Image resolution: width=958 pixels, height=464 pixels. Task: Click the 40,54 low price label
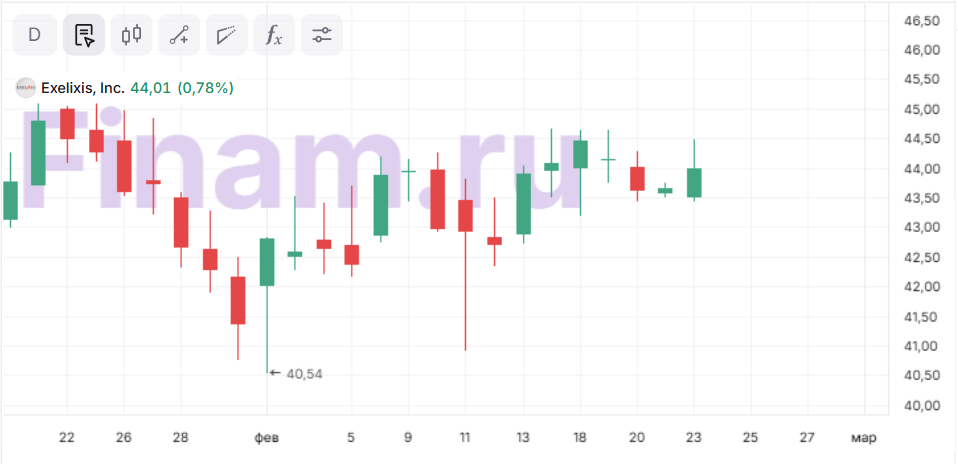click(304, 374)
